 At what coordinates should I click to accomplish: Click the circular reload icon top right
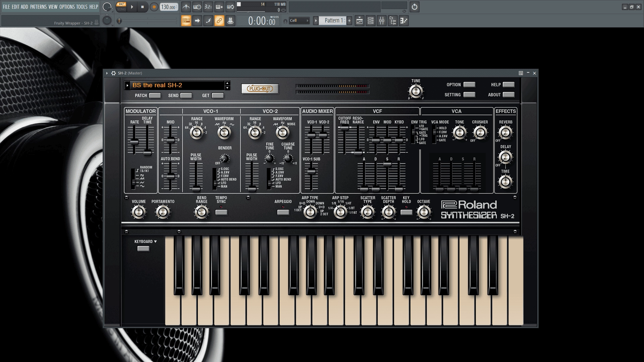pyautogui.click(x=415, y=7)
